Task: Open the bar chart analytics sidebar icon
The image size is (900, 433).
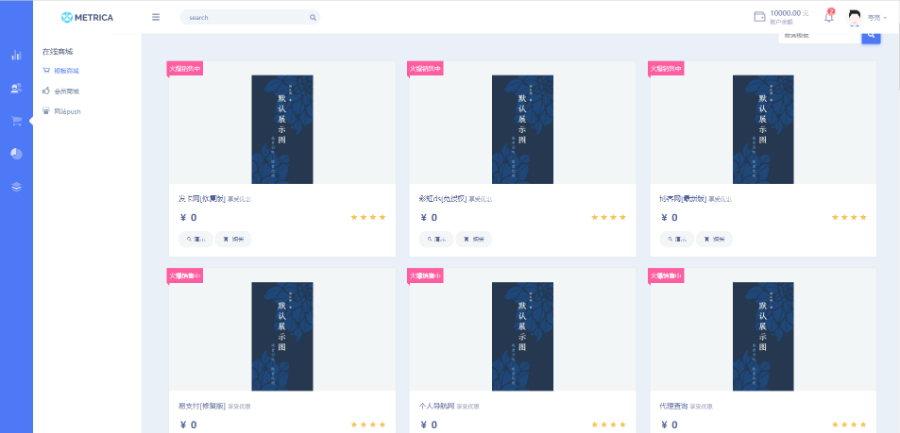Action: [x=16, y=56]
